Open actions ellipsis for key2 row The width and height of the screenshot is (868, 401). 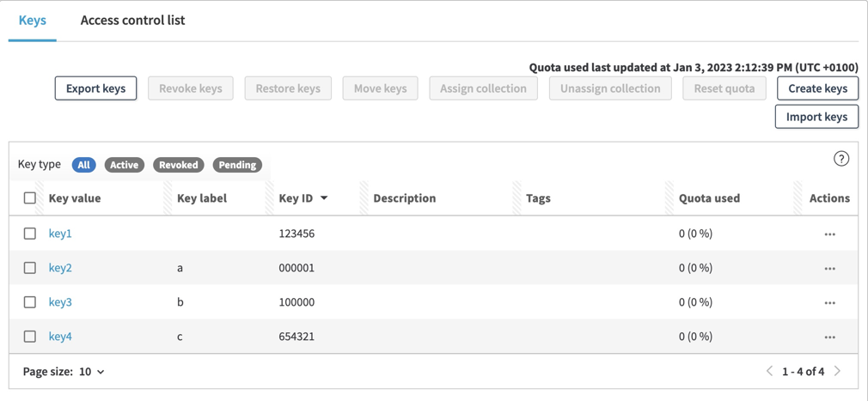(829, 268)
